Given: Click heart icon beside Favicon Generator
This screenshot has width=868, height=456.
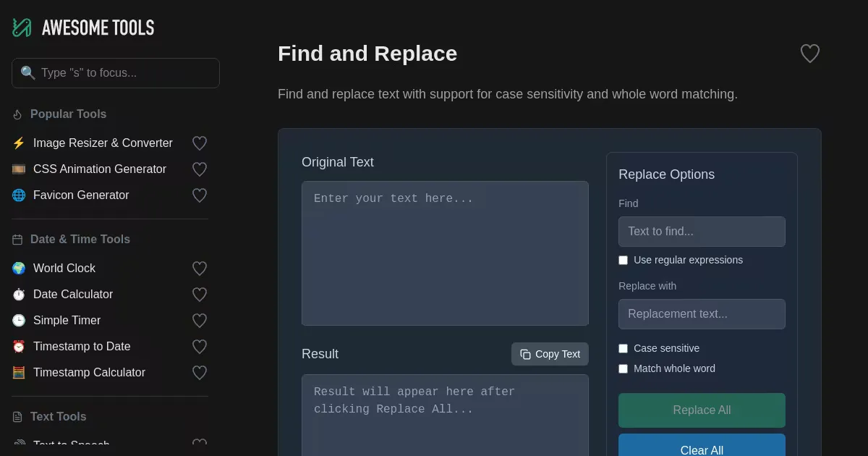Looking at the screenshot, I should pos(200,195).
